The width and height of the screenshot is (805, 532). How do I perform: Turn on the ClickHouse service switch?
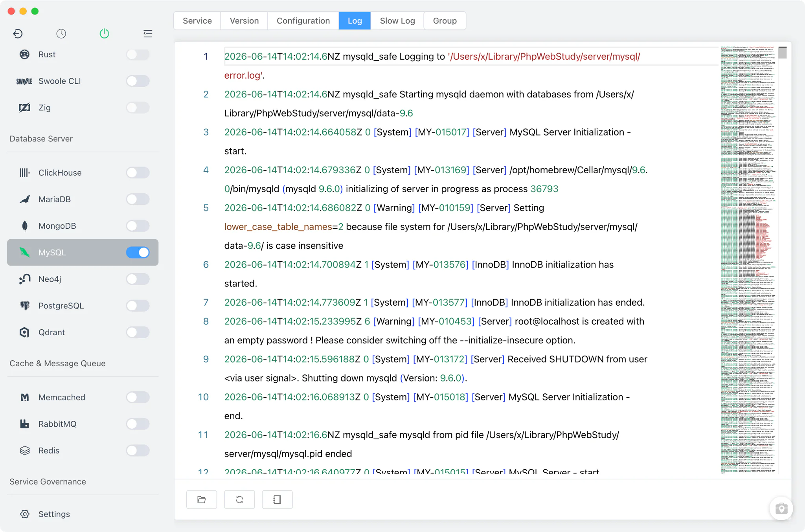pyautogui.click(x=138, y=172)
